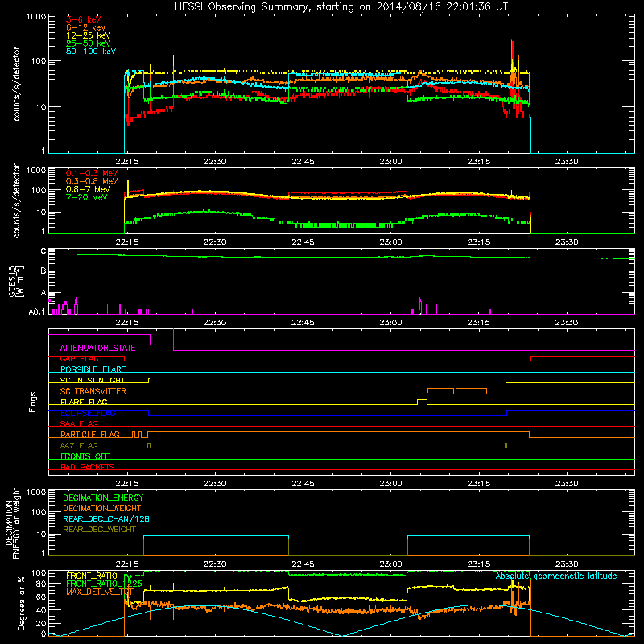This screenshot has width=644, height=644.
Task: Select the DECIMATION_ENERGY legend label
Action: [x=103, y=497]
